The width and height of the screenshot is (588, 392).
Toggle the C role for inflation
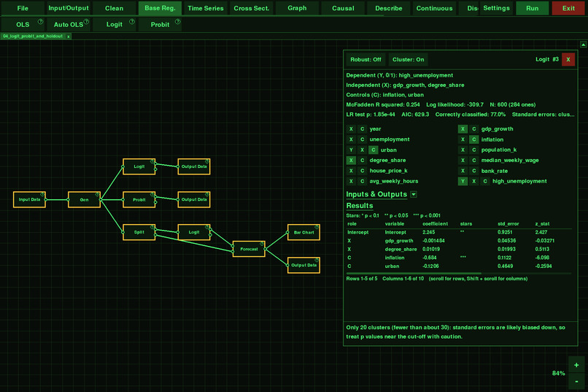point(474,139)
